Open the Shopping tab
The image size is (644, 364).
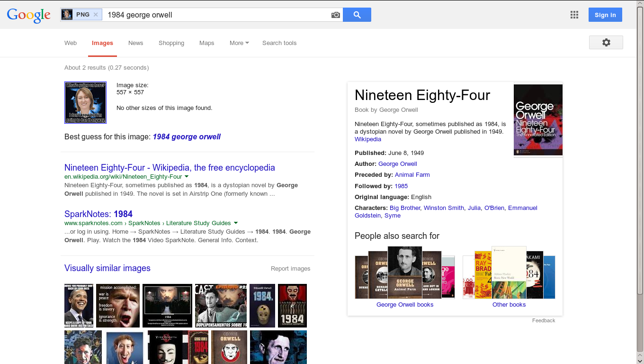click(171, 43)
